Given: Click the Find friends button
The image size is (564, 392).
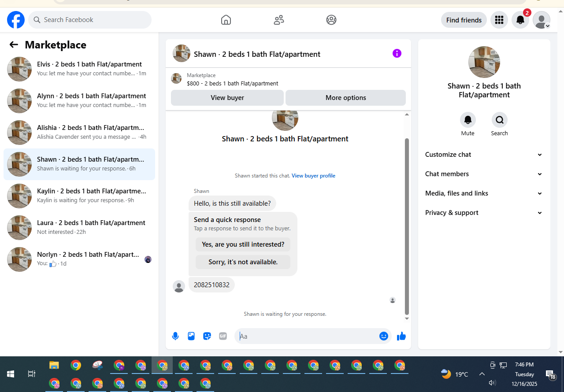Looking at the screenshot, I should click(464, 20).
